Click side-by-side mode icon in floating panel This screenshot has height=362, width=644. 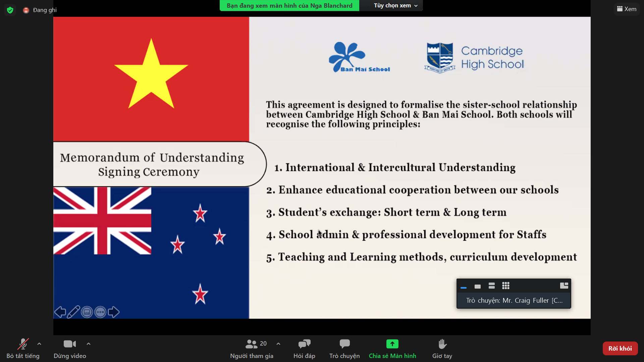tap(564, 286)
